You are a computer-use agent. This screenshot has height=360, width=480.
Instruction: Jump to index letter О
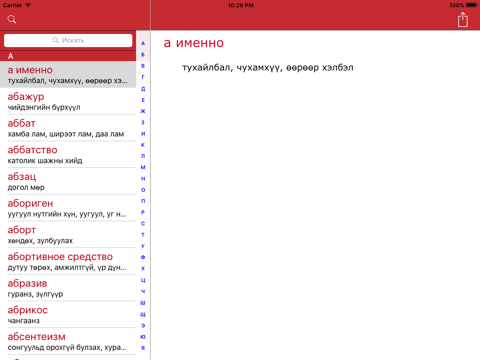pos(143,190)
